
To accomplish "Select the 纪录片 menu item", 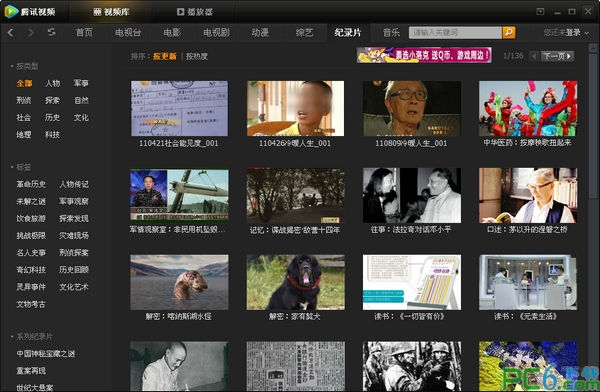I will 348,33.
